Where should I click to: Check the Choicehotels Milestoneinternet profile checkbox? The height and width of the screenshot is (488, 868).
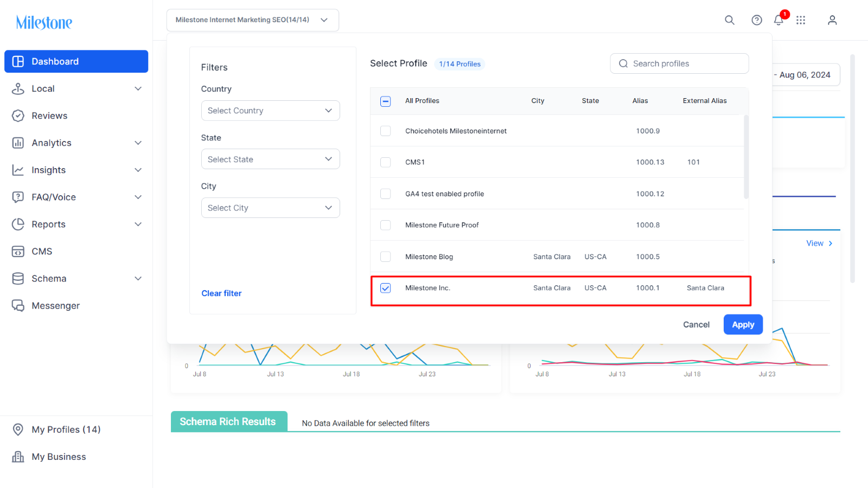coord(386,131)
